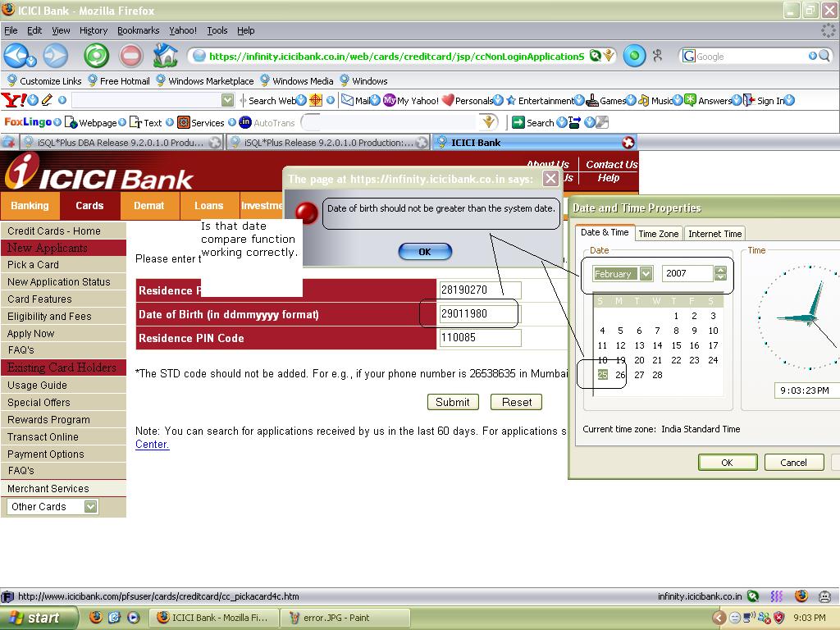Click the Yahoo! Games toolbar icon
The height and width of the screenshot is (630, 840).
click(x=592, y=100)
